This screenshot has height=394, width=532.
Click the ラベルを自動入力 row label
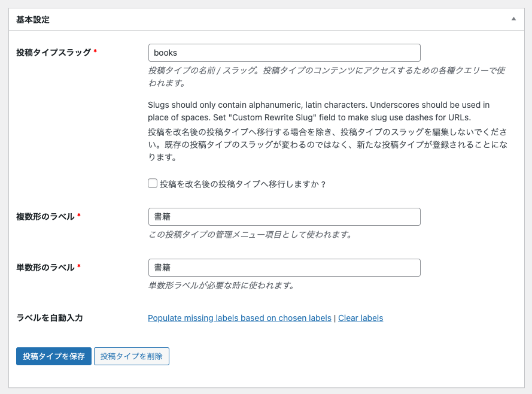pos(50,317)
